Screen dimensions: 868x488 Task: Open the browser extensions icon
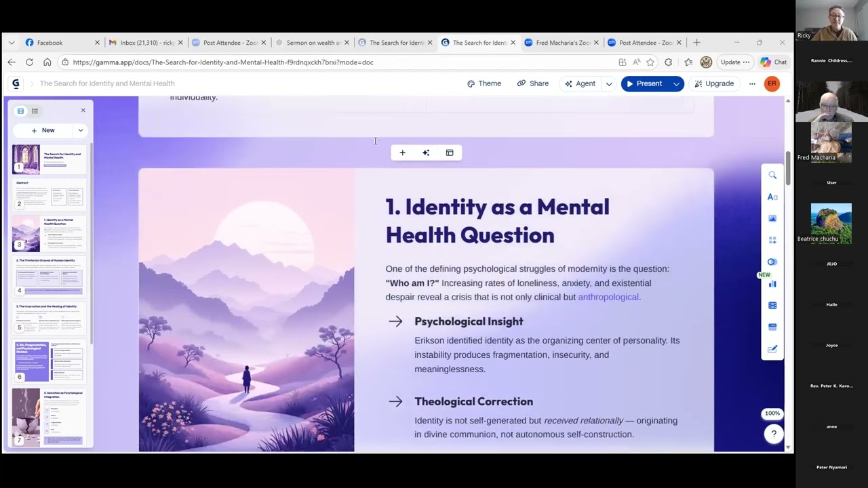pyautogui.click(x=669, y=62)
